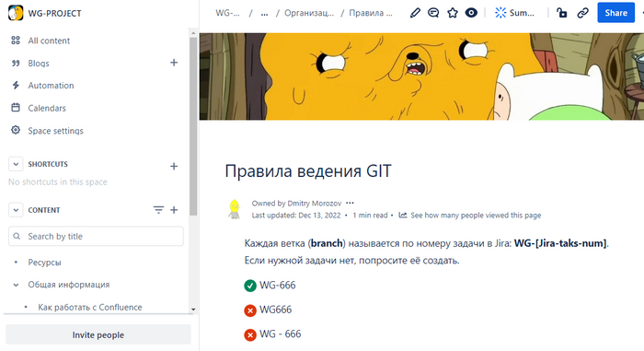The image size is (644, 351).
Task: Click the Правила ведения GIT title
Action: tap(308, 171)
